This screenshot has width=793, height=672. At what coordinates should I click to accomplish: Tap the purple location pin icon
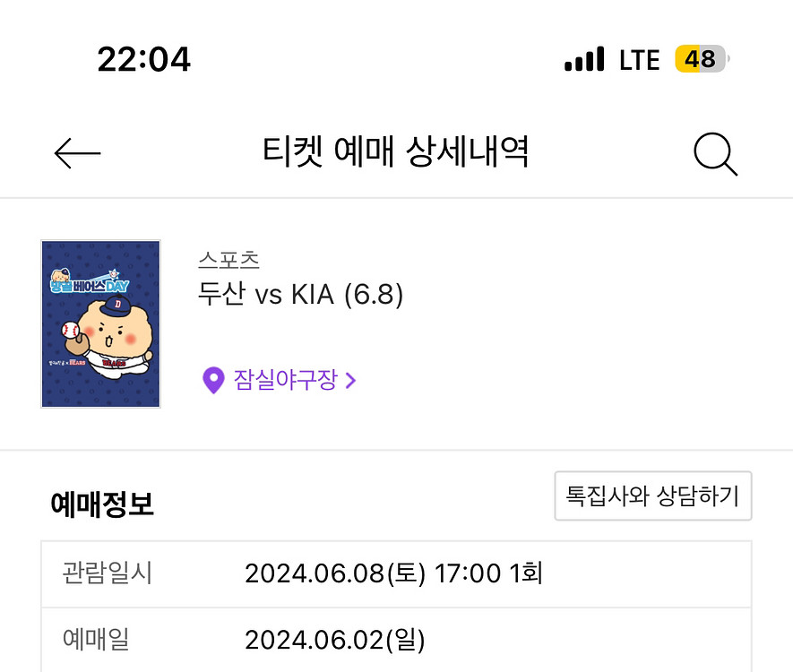pyautogui.click(x=212, y=381)
